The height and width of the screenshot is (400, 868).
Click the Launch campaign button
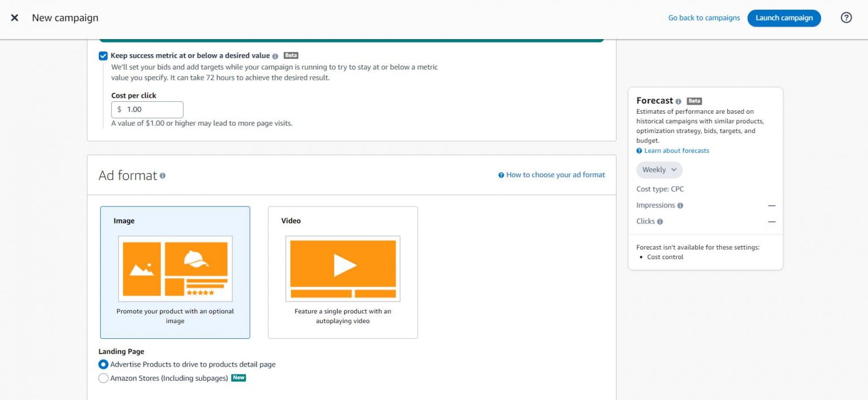click(x=784, y=18)
